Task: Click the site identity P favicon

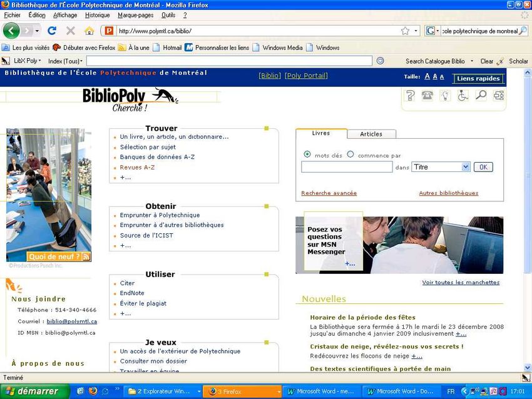Action: point(108,31)
